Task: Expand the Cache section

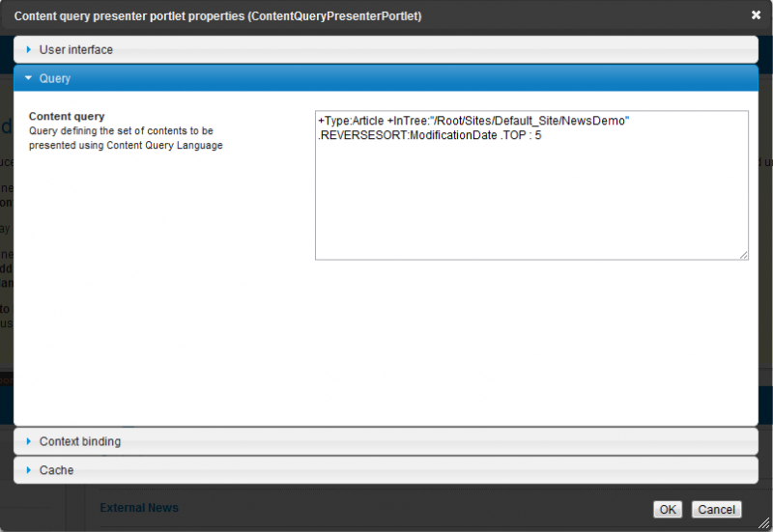Action: tap(386, 470)
